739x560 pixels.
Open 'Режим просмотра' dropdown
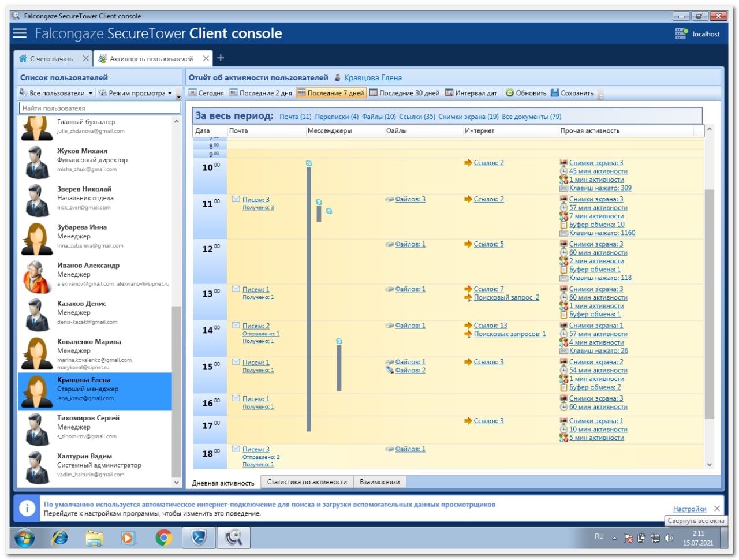135,93
